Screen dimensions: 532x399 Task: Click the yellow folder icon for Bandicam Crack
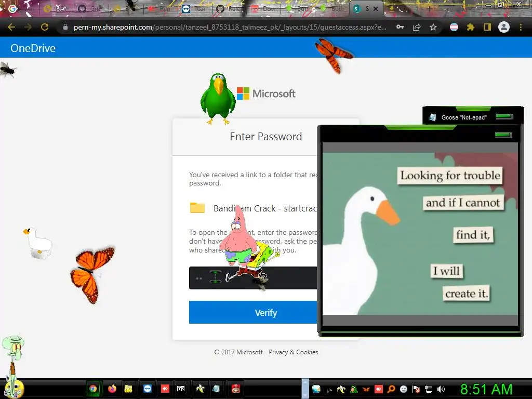point(197,208)
